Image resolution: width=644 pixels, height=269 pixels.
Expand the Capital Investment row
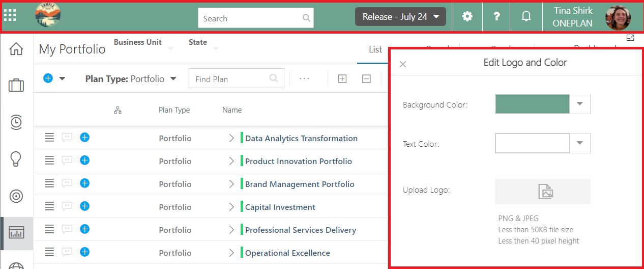(x=231, y=207)
